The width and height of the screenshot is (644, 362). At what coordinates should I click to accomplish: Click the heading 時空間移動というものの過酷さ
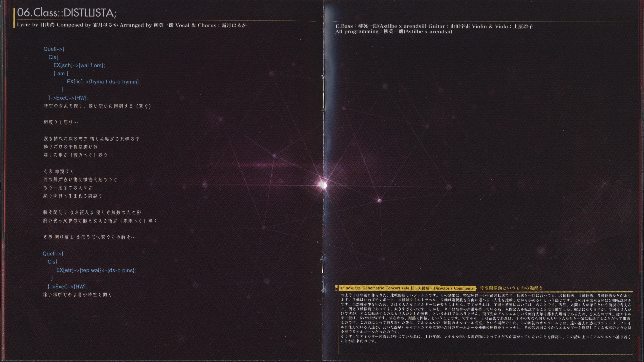511,288
